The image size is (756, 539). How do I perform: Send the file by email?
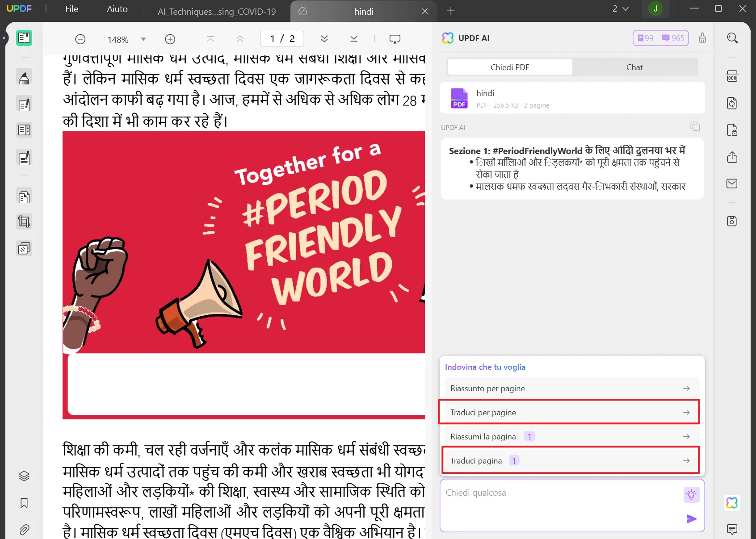tap(732, 184)
